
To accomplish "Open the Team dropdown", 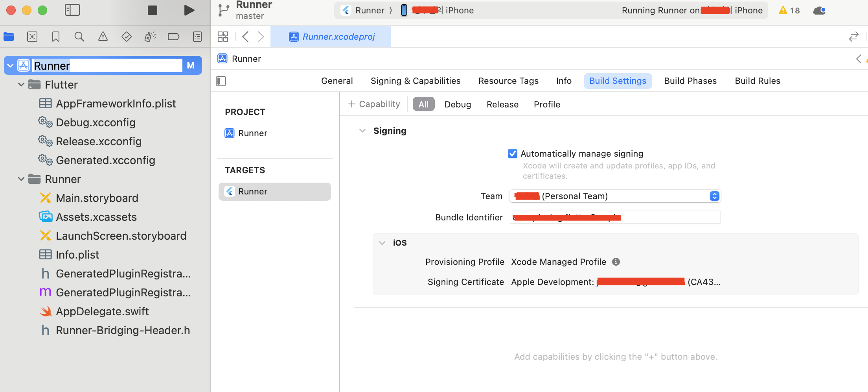I will click(x=615, y=196).
